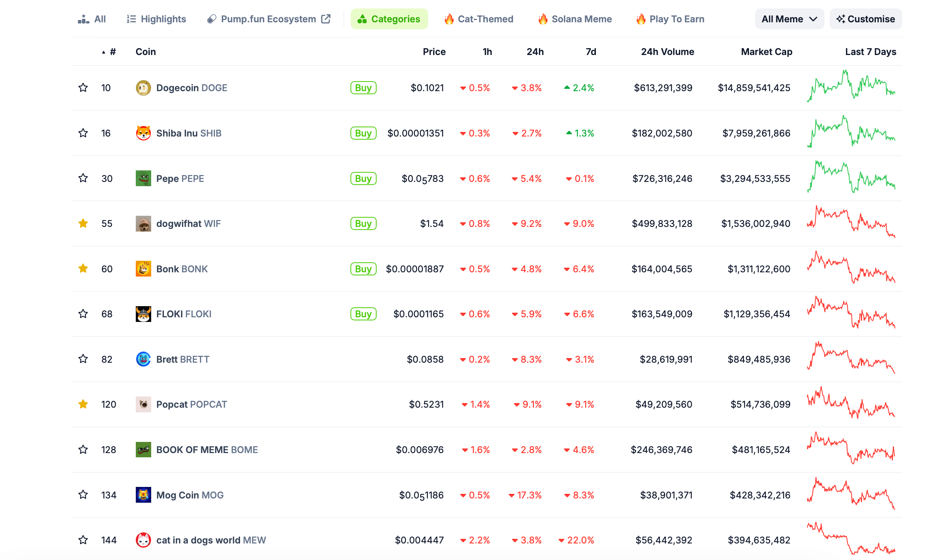Unfavorite dogwifhat by its gold star
Image resolution: width=944 pixels, height=560 pixels.
pyautogui.click(x=83, y=223)
